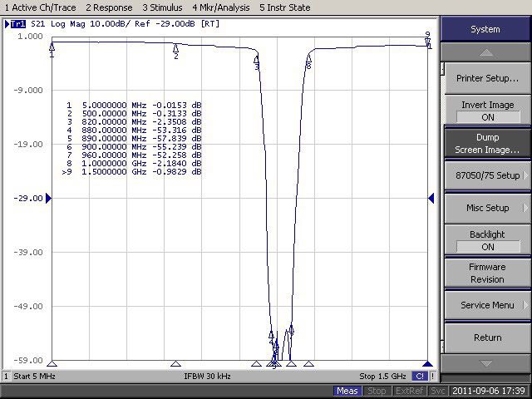Click 820 MHz marker triangle on frequency axis
This screenshot has width=532, height=399.
(256, 364)
